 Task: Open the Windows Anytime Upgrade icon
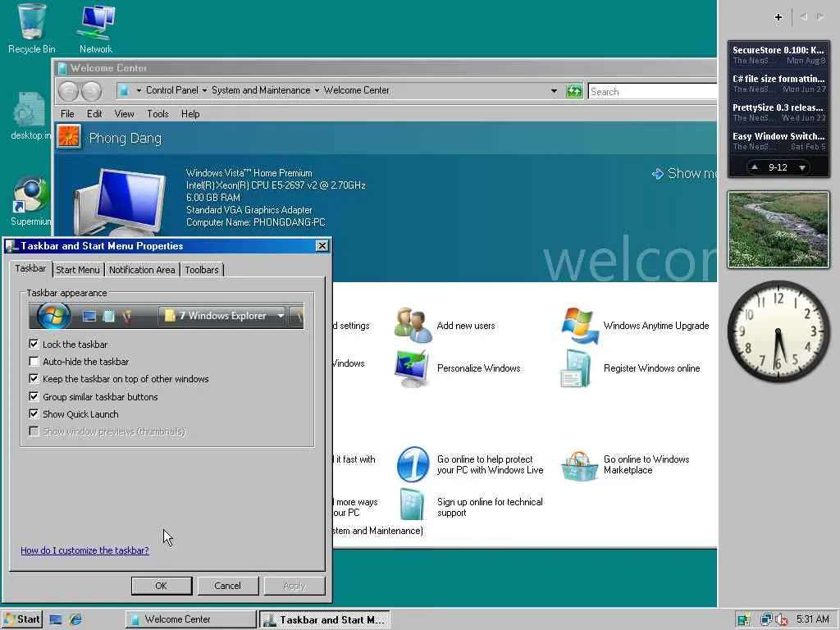click(580, 325)
